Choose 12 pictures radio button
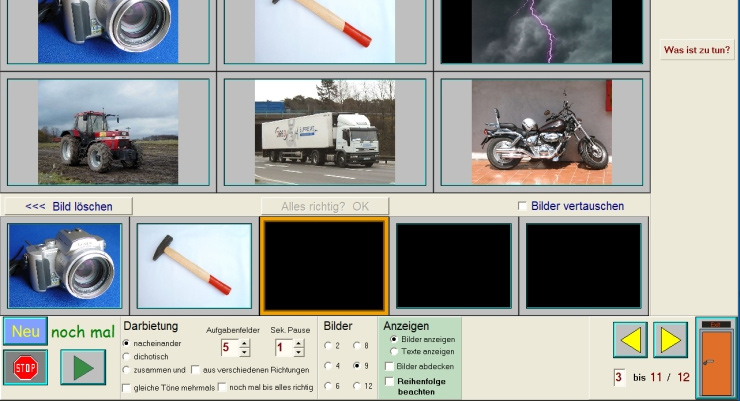740x401 pixels. (357, 386)
